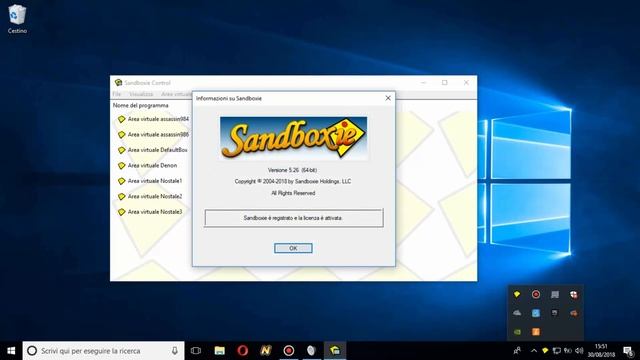Select sandbox Area virtuale Nostale2

(x=150, y=197)
